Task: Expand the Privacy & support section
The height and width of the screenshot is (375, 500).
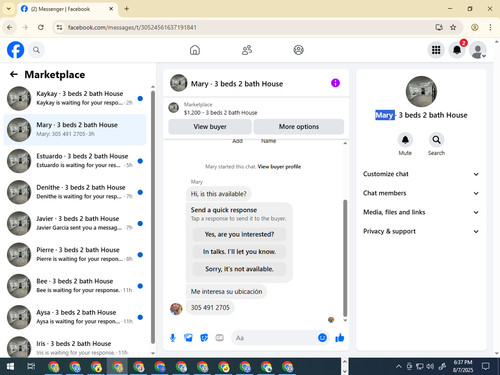Action: click(x=421, y=231)
